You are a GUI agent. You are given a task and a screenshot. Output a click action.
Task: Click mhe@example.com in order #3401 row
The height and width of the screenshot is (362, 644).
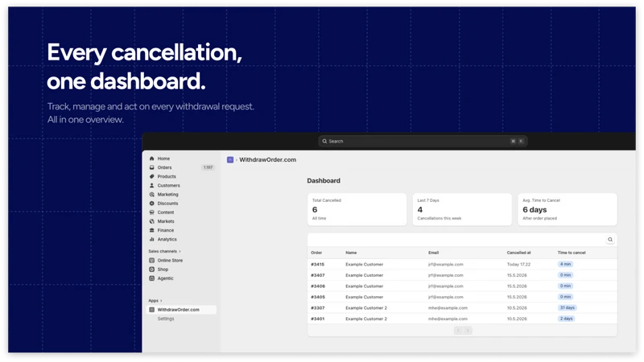(448, 319)
